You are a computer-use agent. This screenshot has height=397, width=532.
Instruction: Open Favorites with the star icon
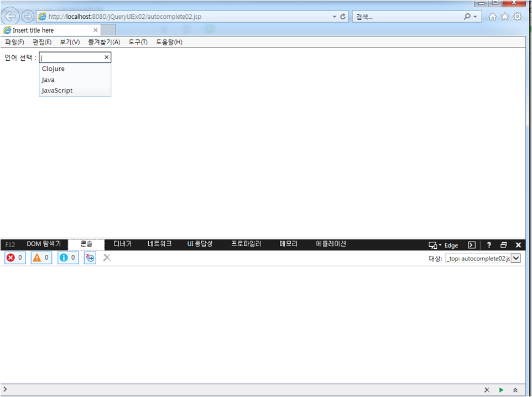[x=505, y=16]
